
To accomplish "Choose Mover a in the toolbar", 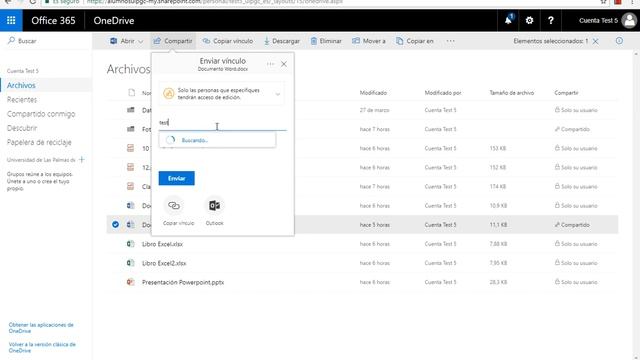I will pos(369,41).
